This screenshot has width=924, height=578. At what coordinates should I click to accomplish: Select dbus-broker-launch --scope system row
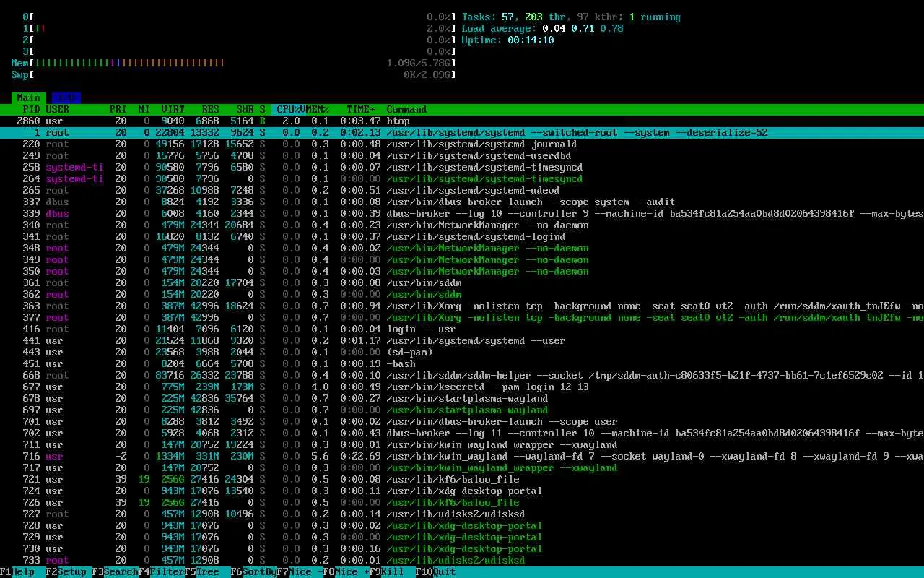tap(462, 202)
